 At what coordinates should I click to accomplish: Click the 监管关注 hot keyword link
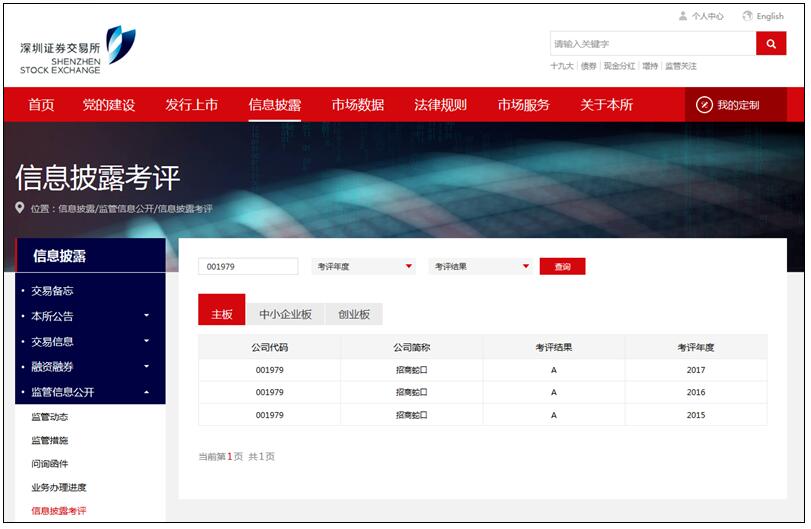[x=681, y=66]
